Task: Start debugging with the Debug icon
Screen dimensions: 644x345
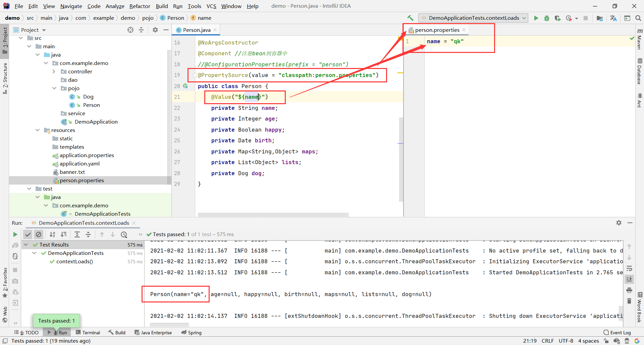Action: pos(547,18)
